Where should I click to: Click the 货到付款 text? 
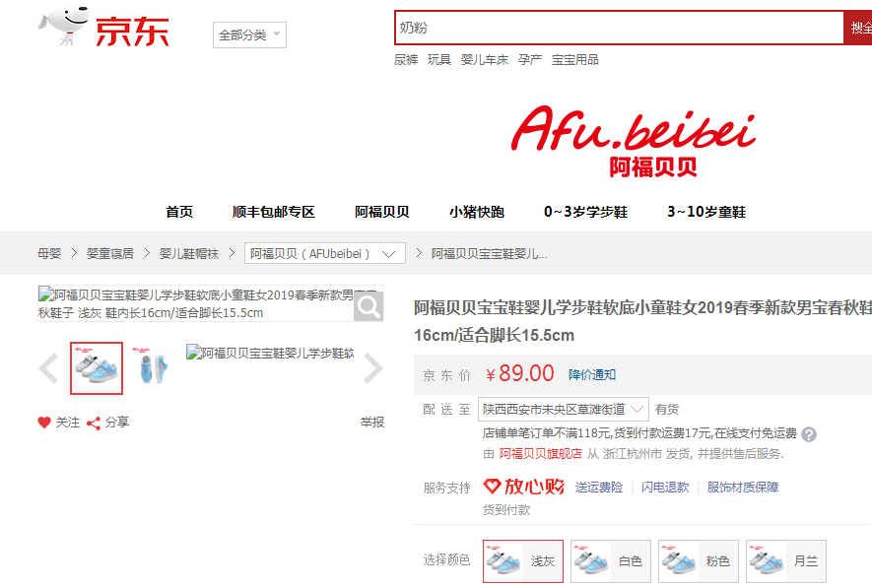pyautogui.click(x=506, y=510)
